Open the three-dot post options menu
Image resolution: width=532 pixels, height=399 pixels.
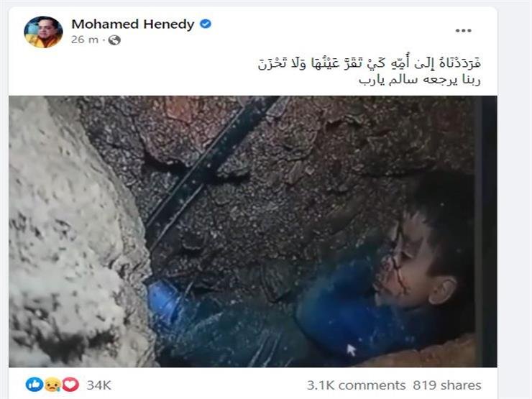(463, 30)
